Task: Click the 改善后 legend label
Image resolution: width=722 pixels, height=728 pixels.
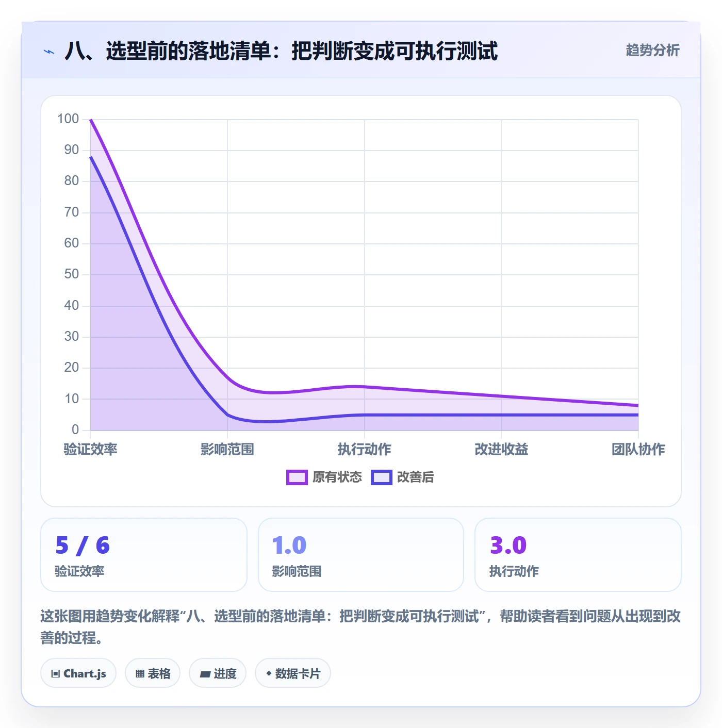Action: (x=415, y=477)
